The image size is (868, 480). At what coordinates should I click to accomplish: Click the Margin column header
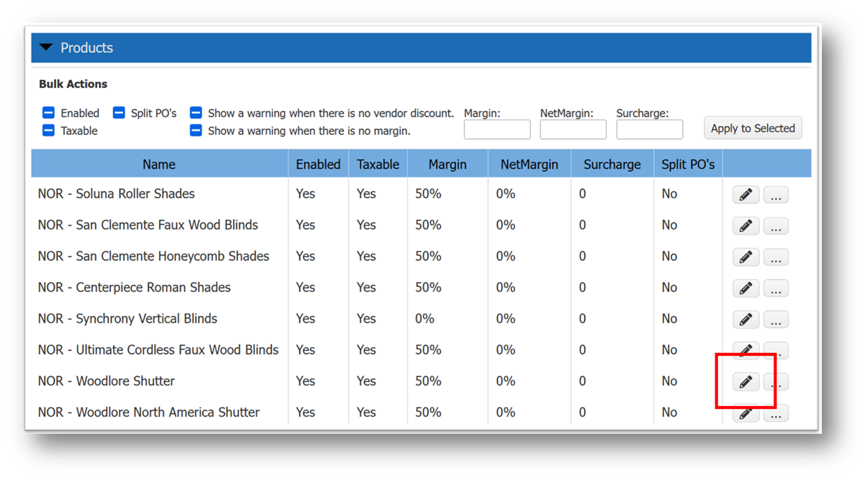click(x=447, y=164)
